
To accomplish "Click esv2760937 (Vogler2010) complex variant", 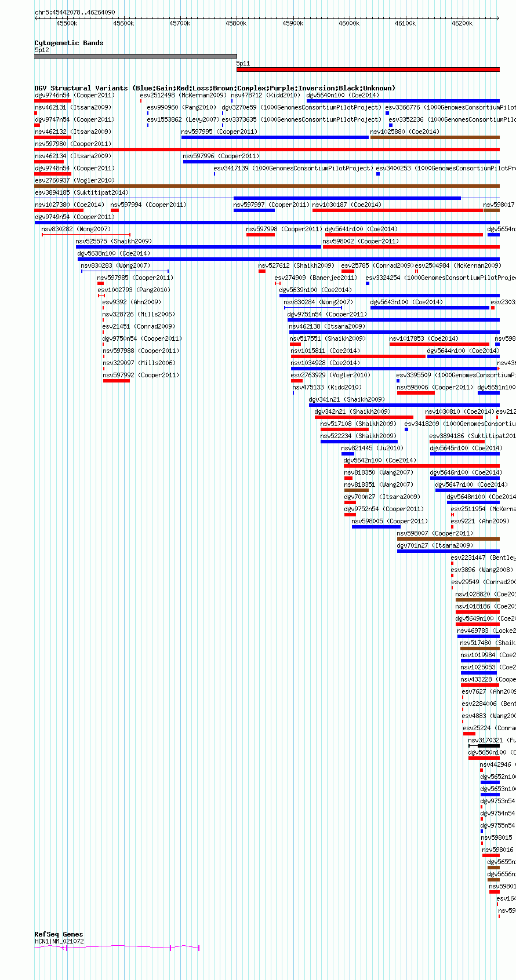I will 267,186.
